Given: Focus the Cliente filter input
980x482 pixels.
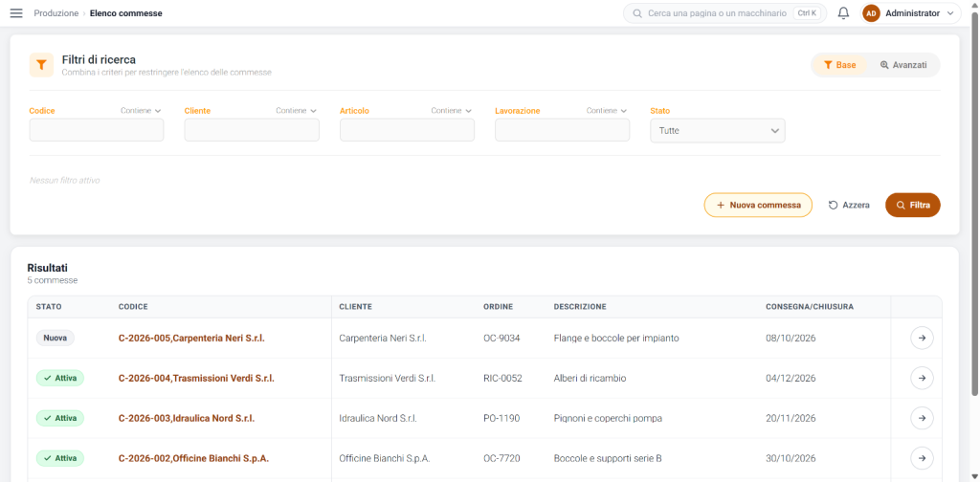Looking at the screenshot, I should 252,130.
